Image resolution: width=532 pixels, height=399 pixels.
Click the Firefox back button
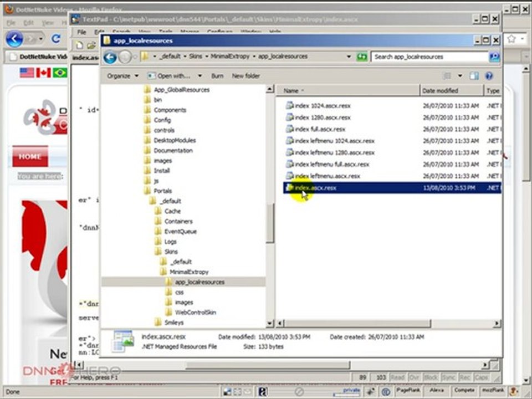pyautogui.click(x=14, y=39)
